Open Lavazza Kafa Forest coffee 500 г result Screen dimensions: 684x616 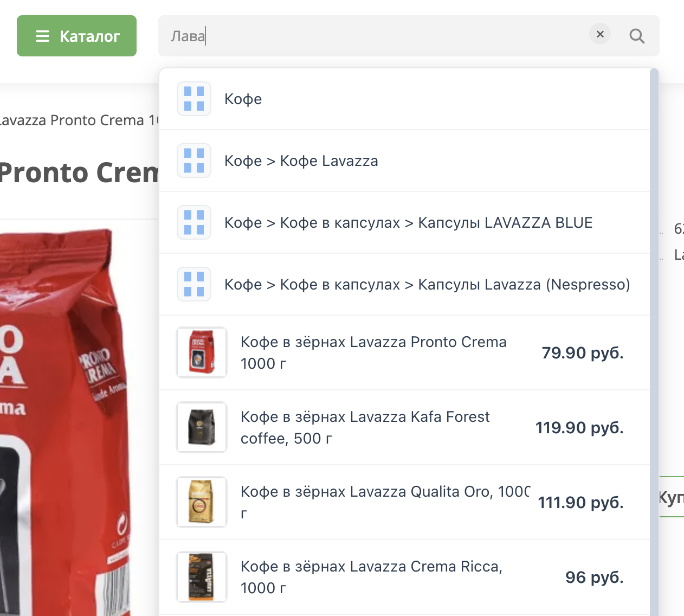click(404, 427)
